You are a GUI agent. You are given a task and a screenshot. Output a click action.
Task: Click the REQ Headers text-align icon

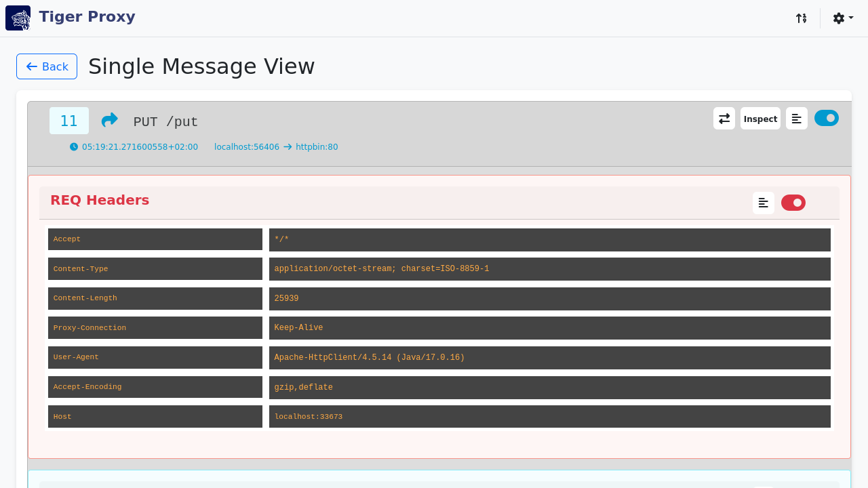click(x=764, y=203)
